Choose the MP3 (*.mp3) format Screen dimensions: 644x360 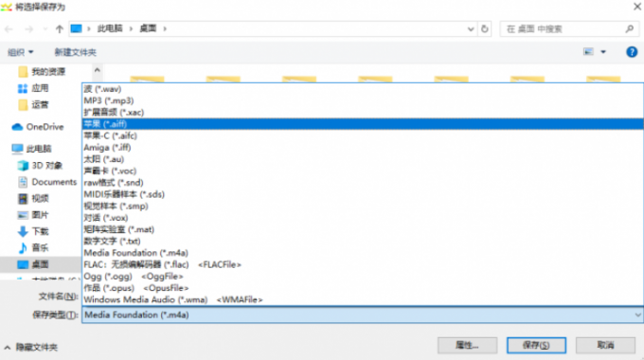363,100
